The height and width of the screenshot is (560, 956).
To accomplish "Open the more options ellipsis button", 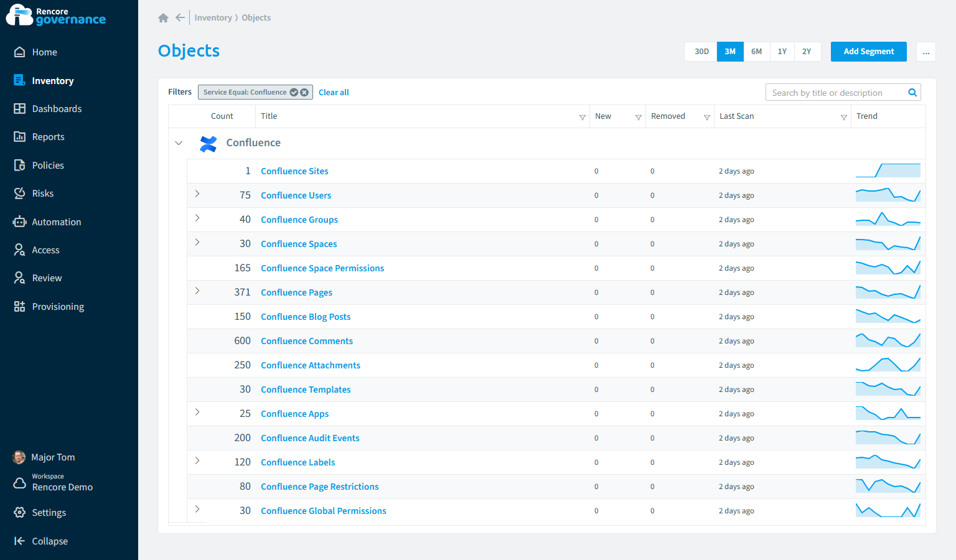I will click(x=926, y=52).
